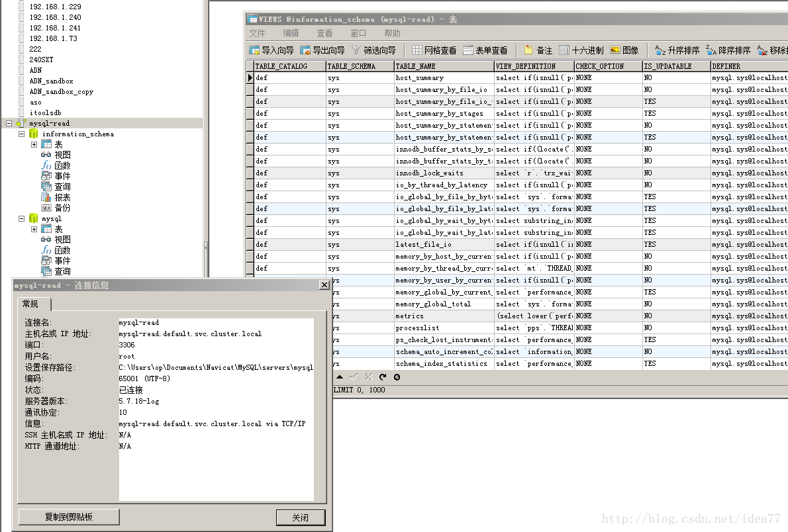This screenshot has width=788, height=532.
Task: Open the Image (图像) viewer
Action: [624, 50]
